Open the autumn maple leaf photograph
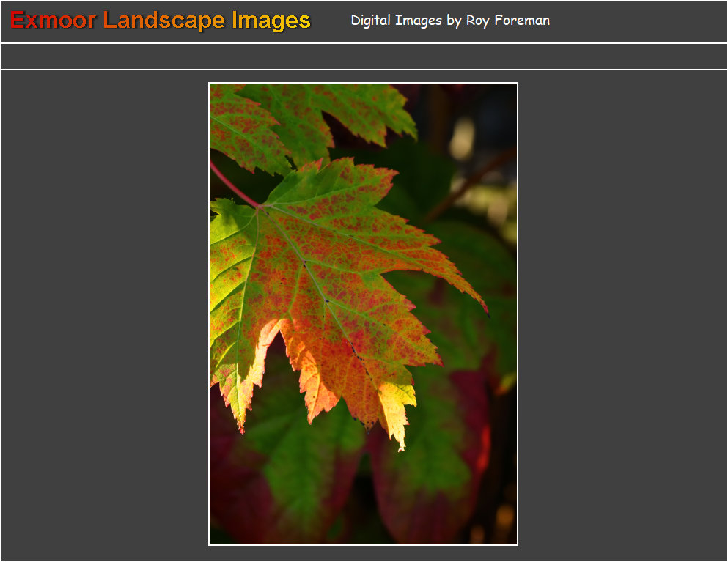 [363, 314]
